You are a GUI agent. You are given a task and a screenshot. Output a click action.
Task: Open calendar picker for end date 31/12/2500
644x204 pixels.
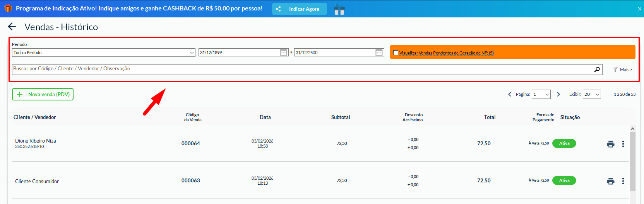379,53
